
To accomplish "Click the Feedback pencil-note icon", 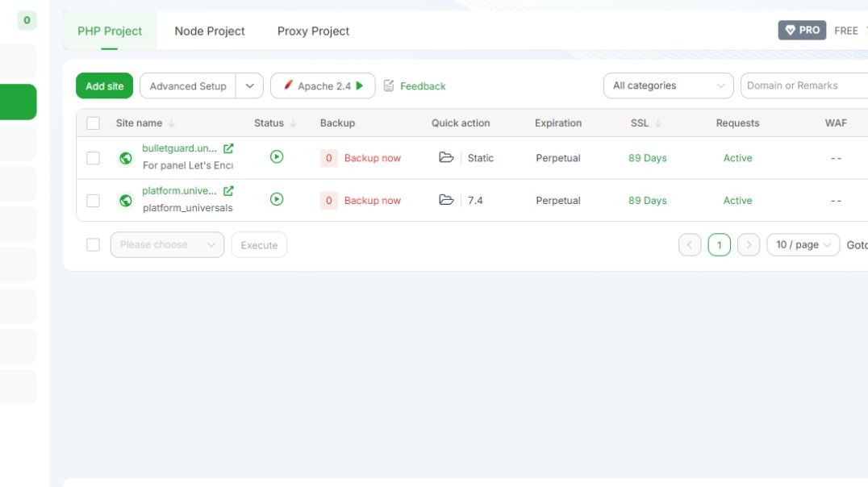I will (388, 85).
